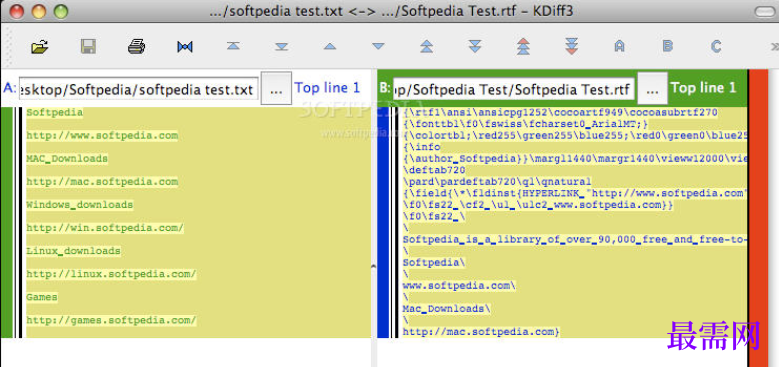Viewport: 779px width, 367px height.
Task: Go to next delta down arrow
Action: click(378, 47)
